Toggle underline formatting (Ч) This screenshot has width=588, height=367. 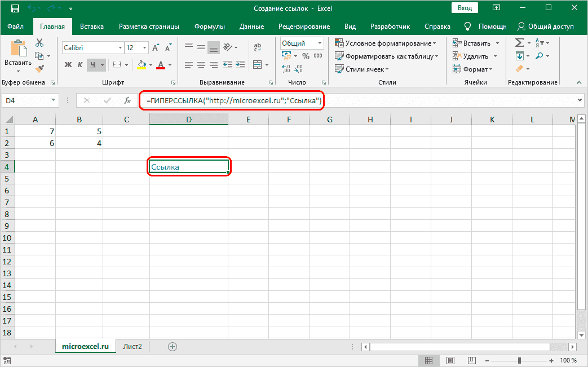(x=93, y=65)
